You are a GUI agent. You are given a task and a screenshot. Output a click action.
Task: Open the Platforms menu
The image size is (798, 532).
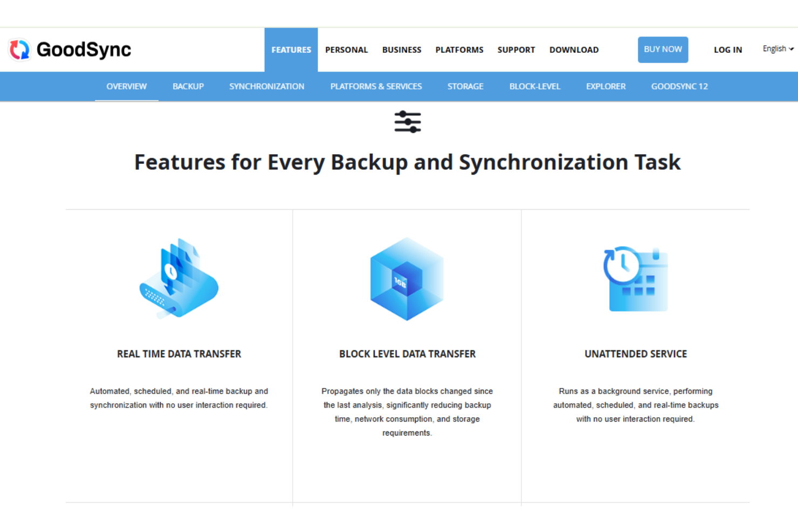pyautogui.click(x=459, y=50)
